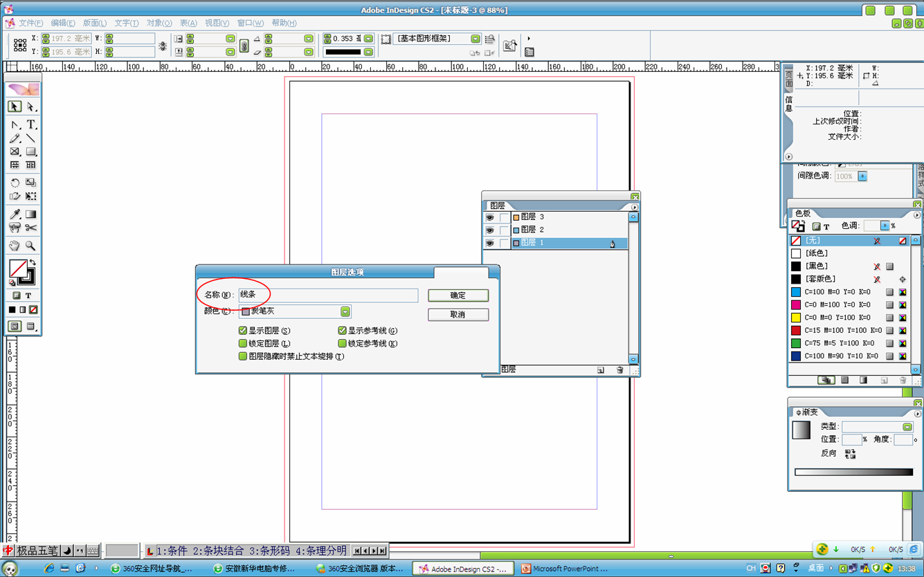Open the gradient 类型 dropdown

(x=907, y=427)
